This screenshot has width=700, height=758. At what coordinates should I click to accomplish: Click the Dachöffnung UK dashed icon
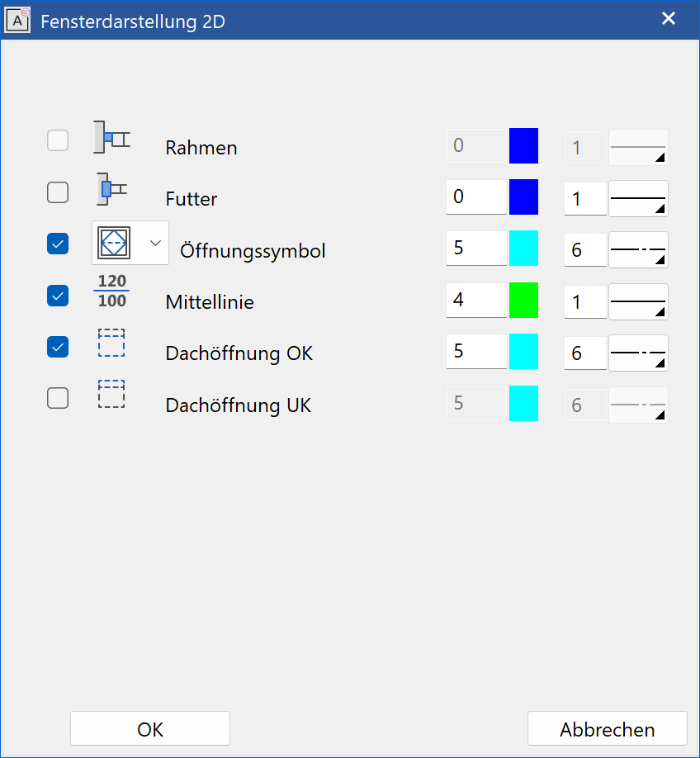(111, 395)
